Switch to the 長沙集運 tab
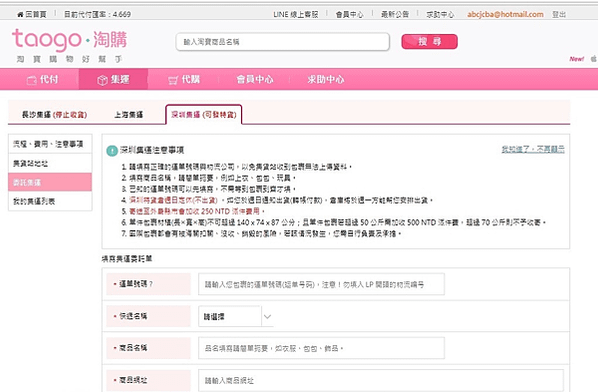 coord(54,115)
